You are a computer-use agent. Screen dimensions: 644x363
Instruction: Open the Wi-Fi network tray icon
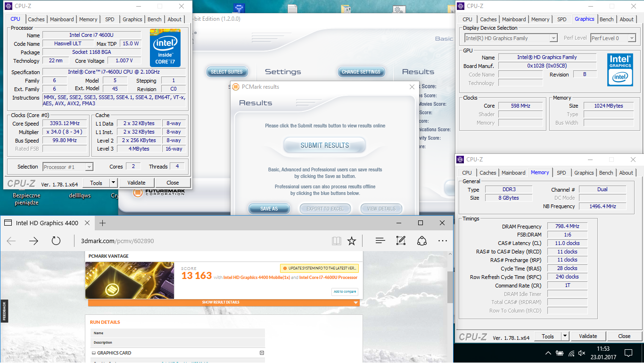click(571, 353)
